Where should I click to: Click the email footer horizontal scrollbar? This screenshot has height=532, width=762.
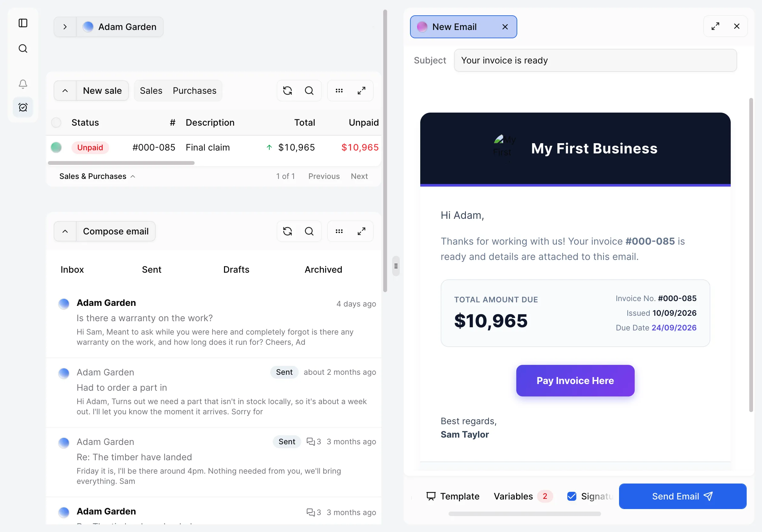[524, 514]
